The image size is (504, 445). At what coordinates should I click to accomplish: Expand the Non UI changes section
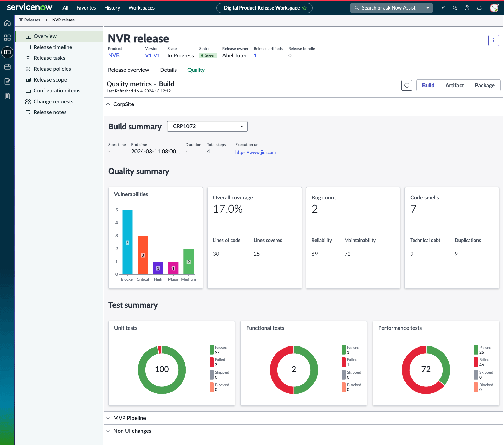108,431
